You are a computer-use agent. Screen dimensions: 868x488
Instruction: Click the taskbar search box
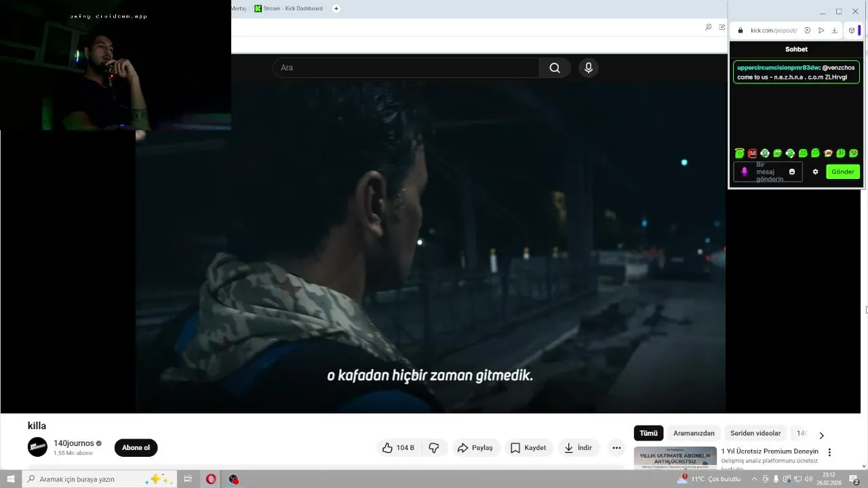(100, 479)
